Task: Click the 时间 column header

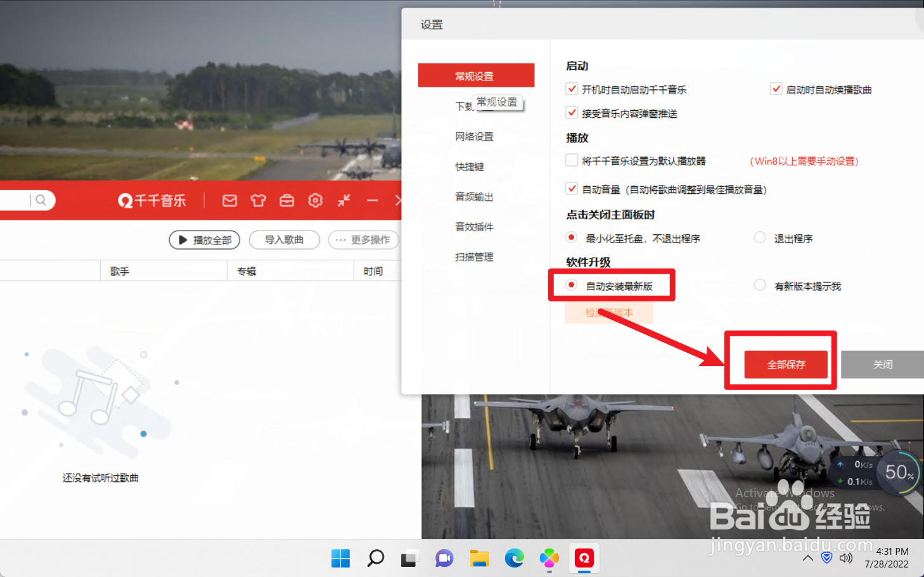Action: [373, 271]
